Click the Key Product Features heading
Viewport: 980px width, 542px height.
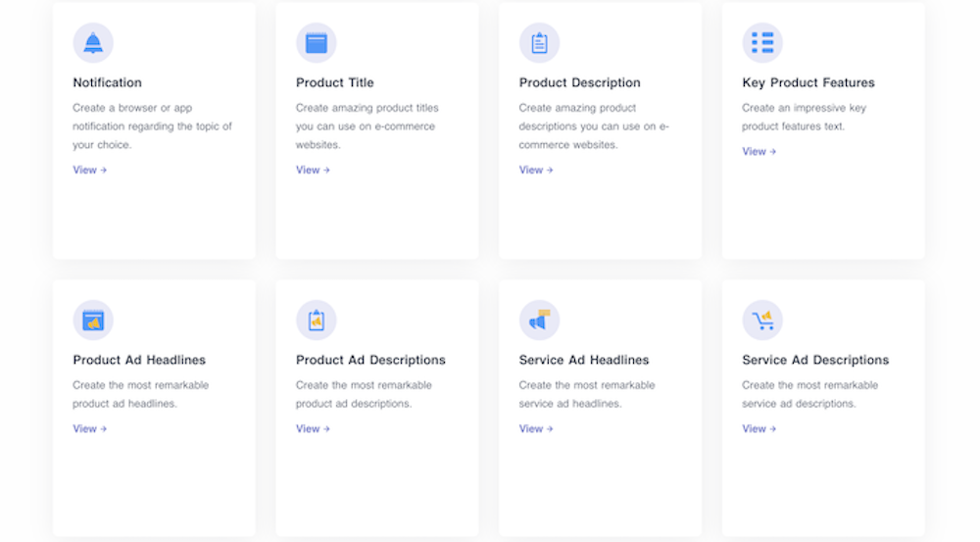808,82
